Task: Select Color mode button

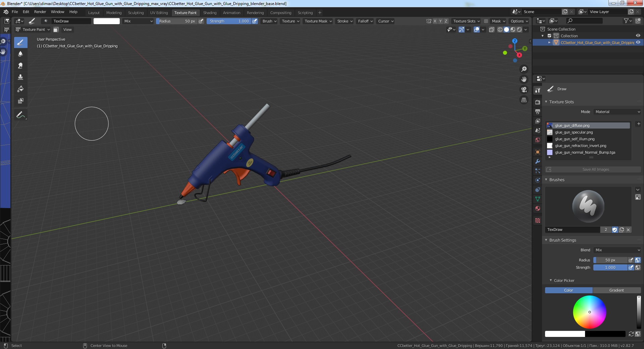Action: [569, 290]
